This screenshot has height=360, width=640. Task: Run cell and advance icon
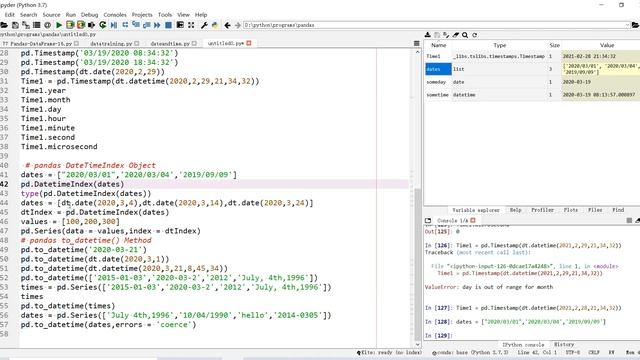81,25
